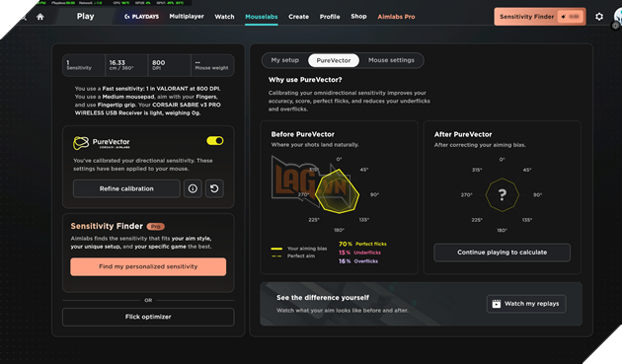Click the PureVector info icon button

pyautogui.click(x=193, y=188)
